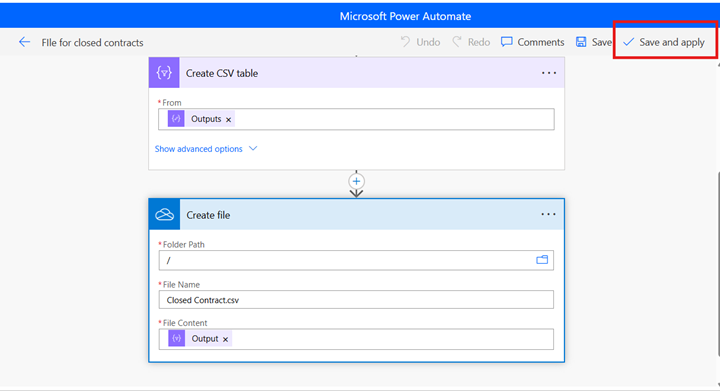Screen dimensions: 720x391
Task: Expand Show advanced options
Action: (198, 149)
